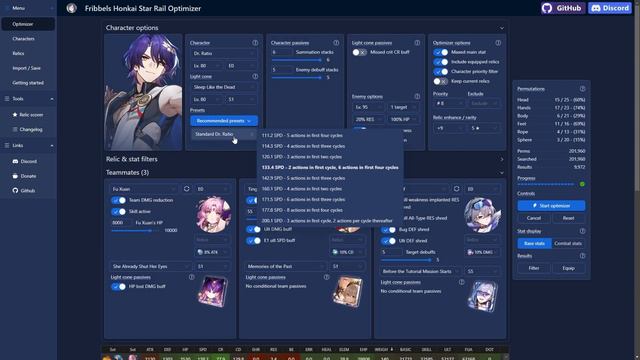
Task: Click She Already Shut Her Eyes light cone image
Action: click(213, 291)
